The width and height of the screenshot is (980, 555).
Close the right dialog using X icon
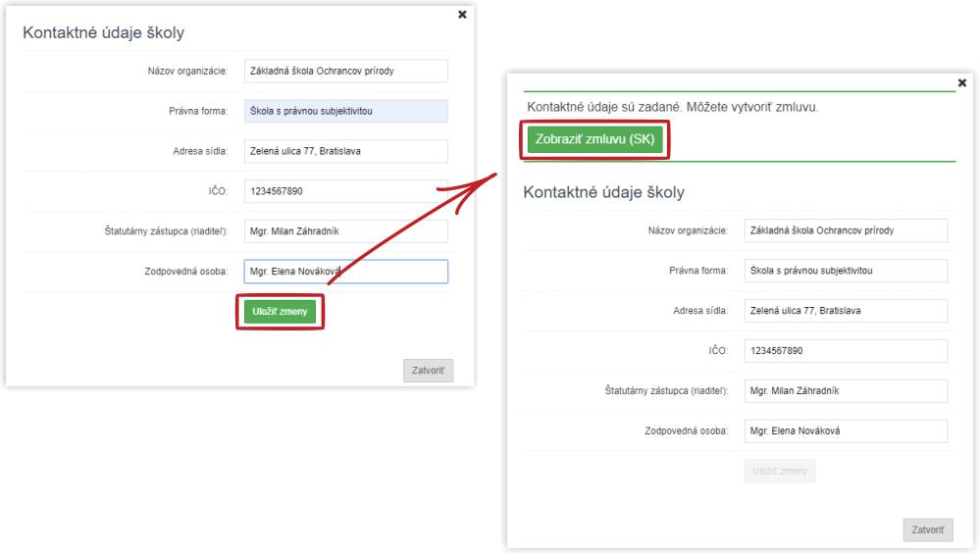(962, 82)
